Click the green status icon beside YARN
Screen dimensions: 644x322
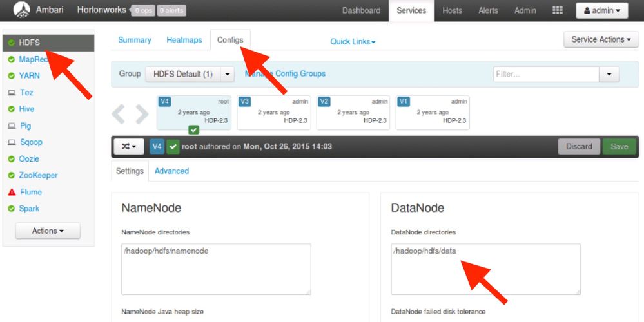click(x=12, y=76)
